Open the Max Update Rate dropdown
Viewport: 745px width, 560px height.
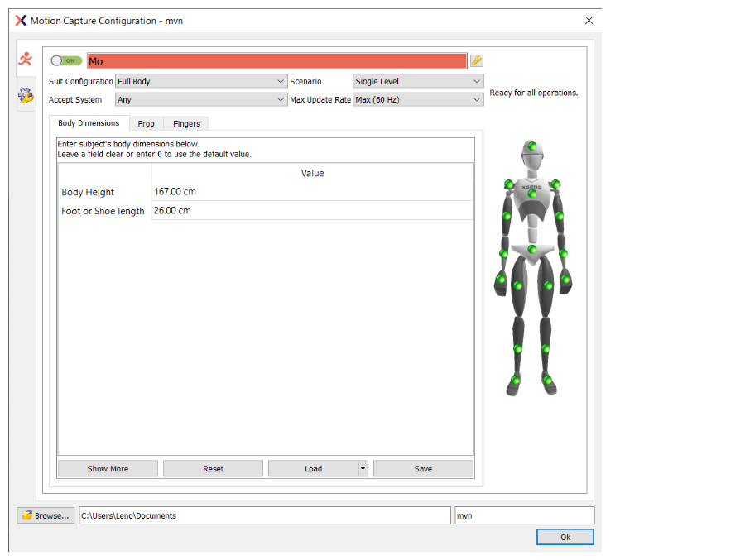(x=418, y=100)
